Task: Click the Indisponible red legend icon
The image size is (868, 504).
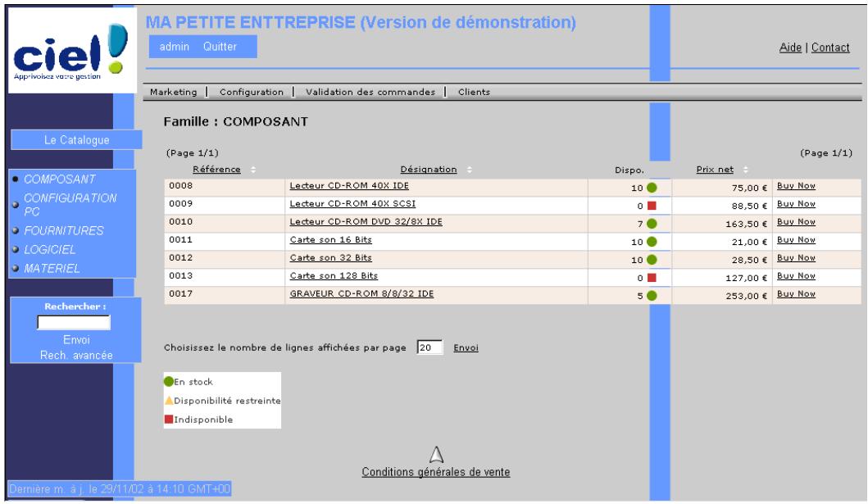Action: [x=169, y=419]
